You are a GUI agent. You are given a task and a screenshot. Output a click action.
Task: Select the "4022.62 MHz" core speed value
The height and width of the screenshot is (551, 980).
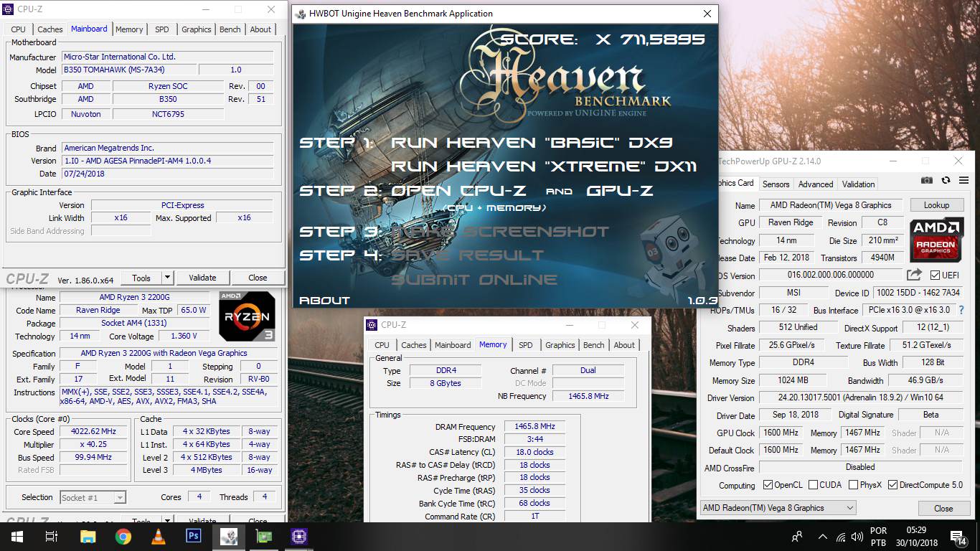(95, 432)
